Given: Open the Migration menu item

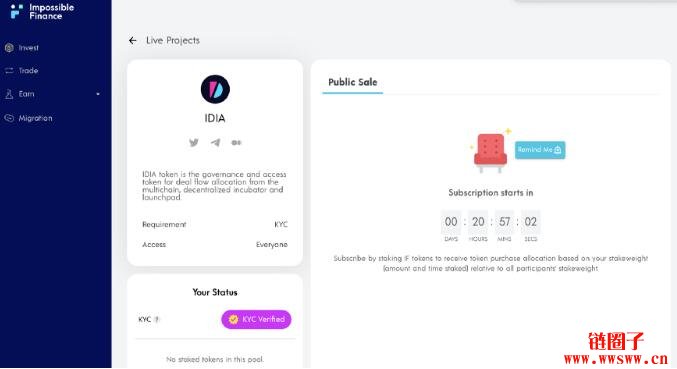Looking at the screenshot, I should 35,118.
